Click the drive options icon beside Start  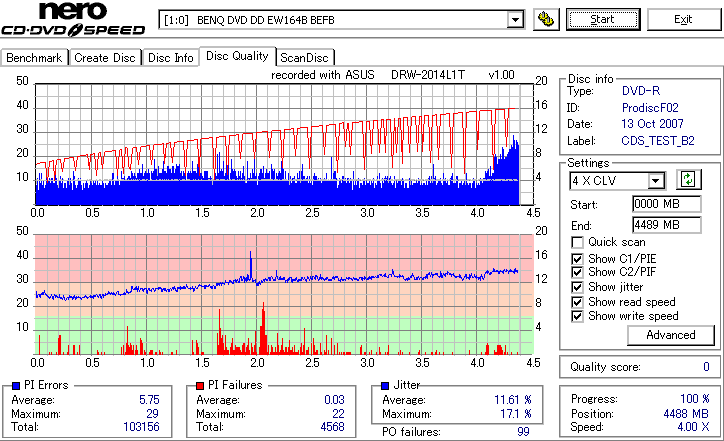[546, 20]
